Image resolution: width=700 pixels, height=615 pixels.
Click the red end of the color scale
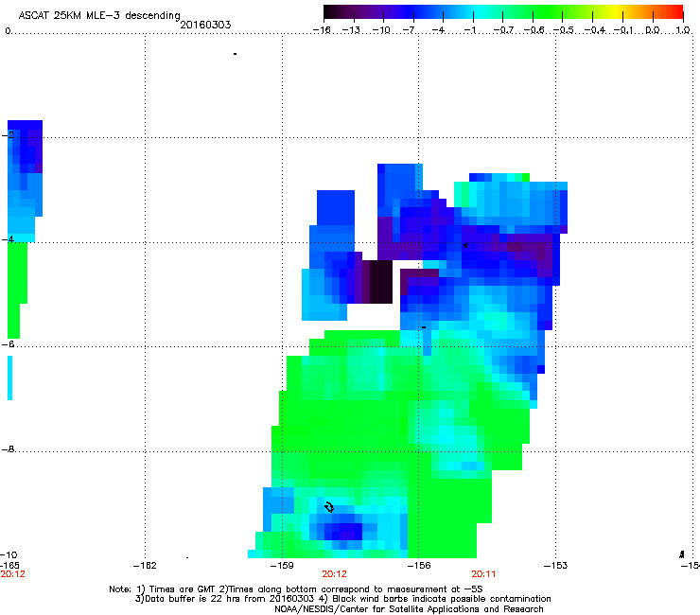click(677, 12)
